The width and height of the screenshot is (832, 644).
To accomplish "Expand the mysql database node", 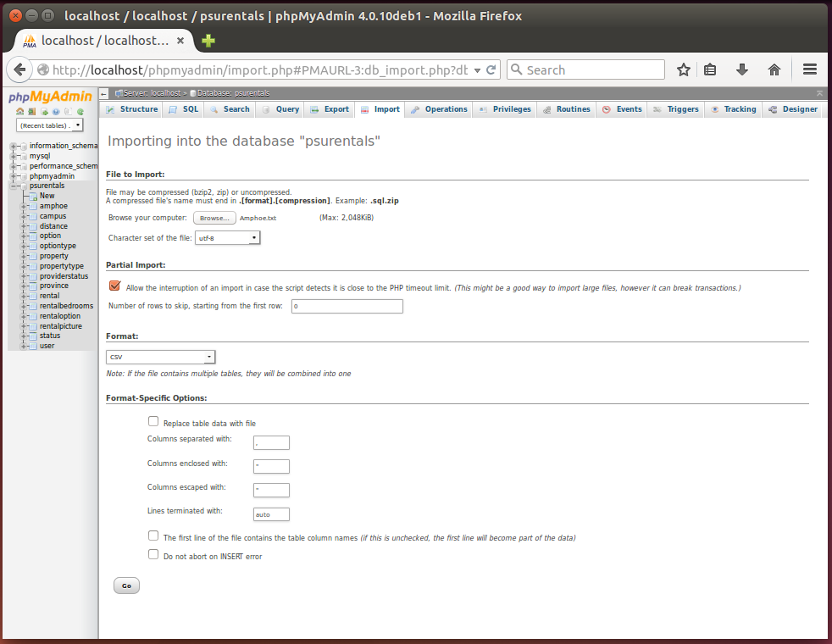I will [14, 156].
